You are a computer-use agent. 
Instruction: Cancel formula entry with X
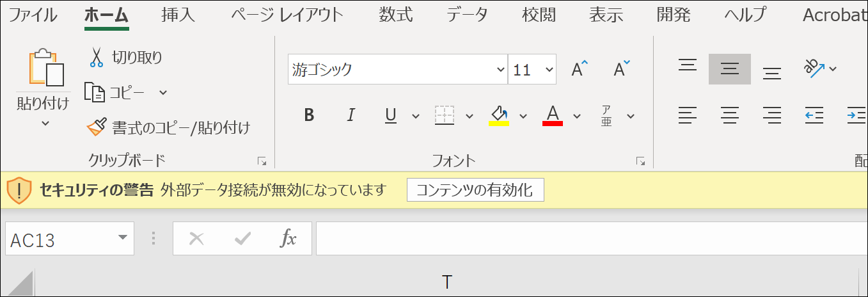(x=196, y=239)
